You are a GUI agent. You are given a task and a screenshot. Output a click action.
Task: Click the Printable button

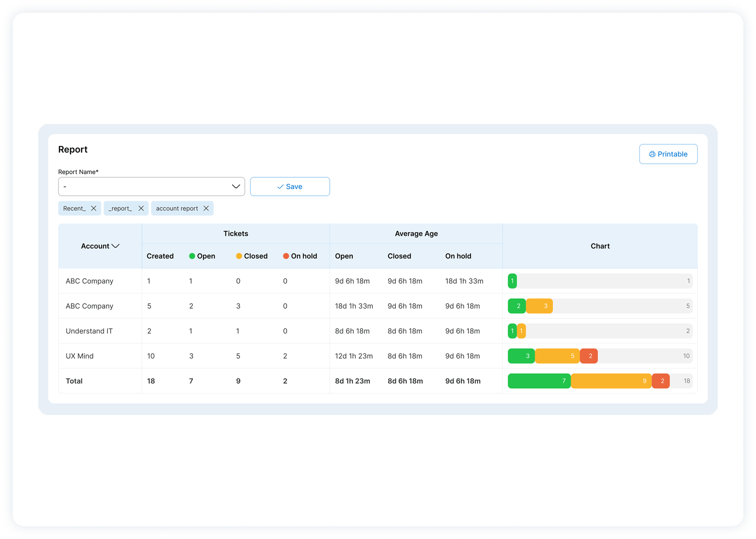tap(668, 154)
